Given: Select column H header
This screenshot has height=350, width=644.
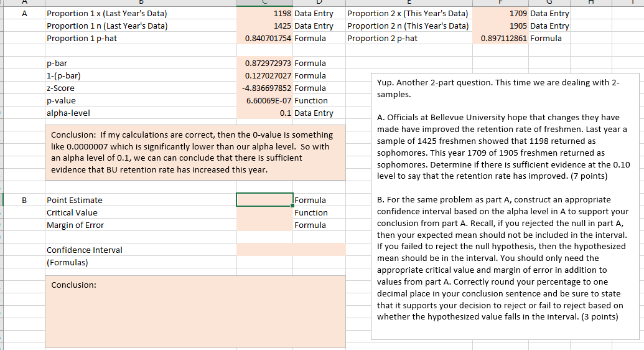Looking at the screenshot, I should pyautogui.click(x=590, y=2).
